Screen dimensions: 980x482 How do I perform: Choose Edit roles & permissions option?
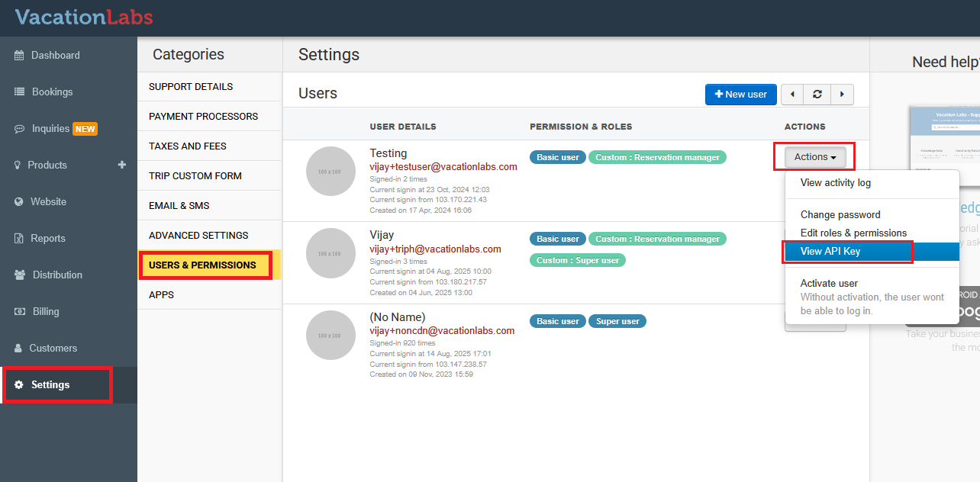(x=853, y=233)
